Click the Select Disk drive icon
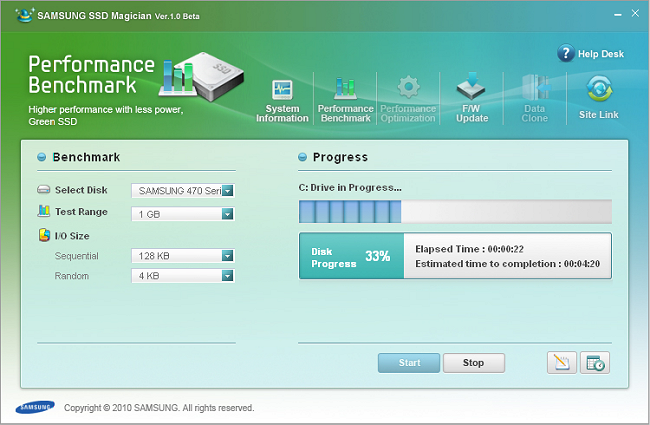 pyautogui.click(x=44, y=189)
